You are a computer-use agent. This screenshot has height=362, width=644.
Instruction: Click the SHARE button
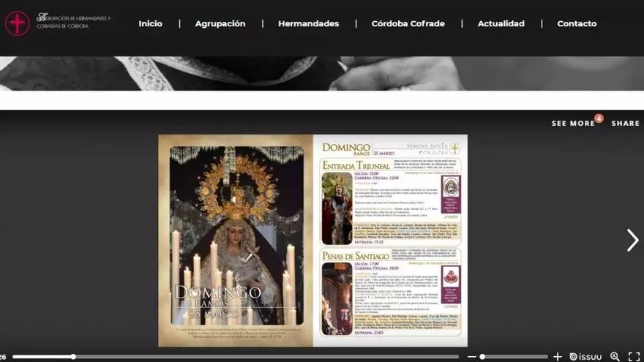[625, 124]
